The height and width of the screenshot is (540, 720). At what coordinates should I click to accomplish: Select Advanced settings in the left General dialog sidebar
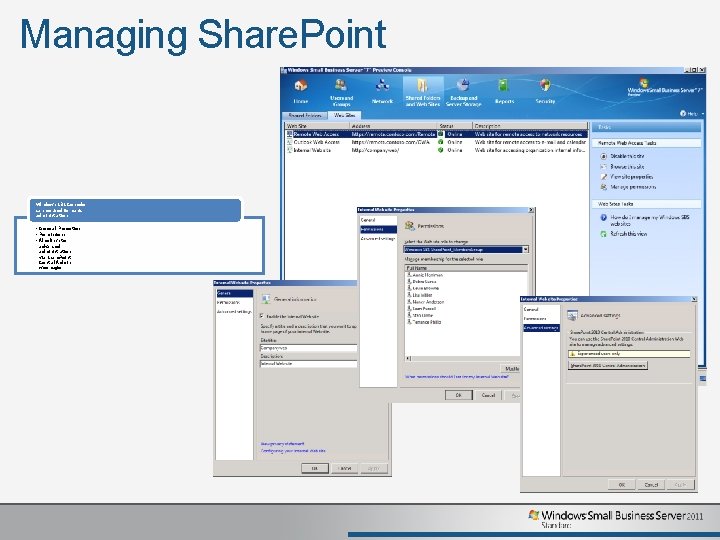[x=234, y=311]
